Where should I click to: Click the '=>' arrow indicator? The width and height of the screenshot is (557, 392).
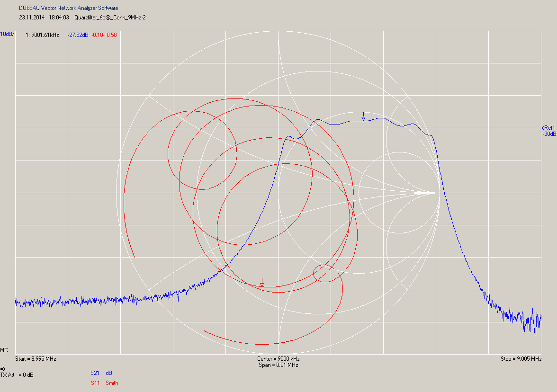(x=3, y=369)
